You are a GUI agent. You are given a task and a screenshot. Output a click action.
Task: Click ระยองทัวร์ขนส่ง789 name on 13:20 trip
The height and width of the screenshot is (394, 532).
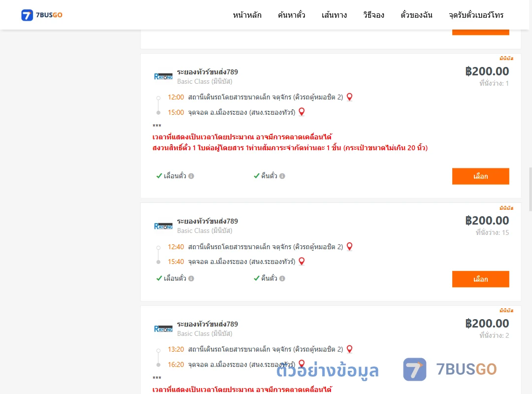point(207,324)
